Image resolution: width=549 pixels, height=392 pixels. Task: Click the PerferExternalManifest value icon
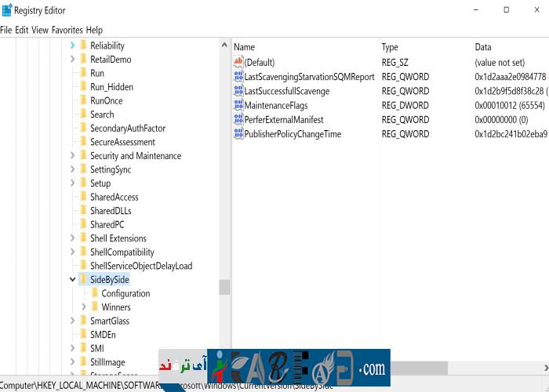point(238,120)
